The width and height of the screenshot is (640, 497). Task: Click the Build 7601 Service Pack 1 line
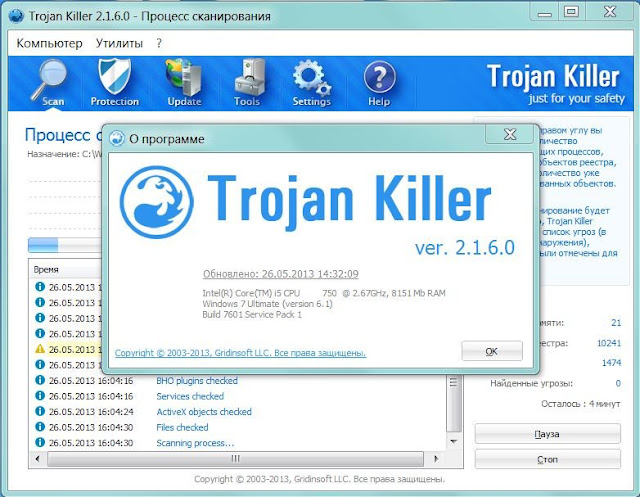point(252,315)
